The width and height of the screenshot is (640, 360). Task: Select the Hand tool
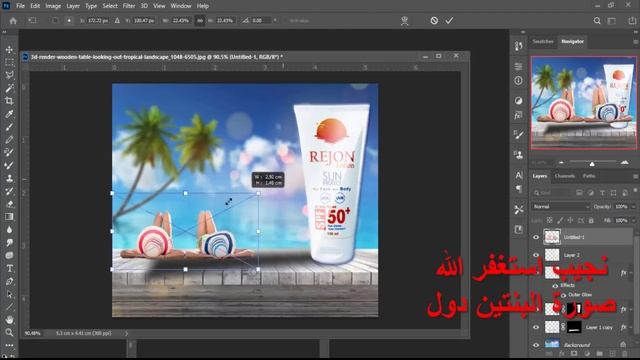coord(9,320)
